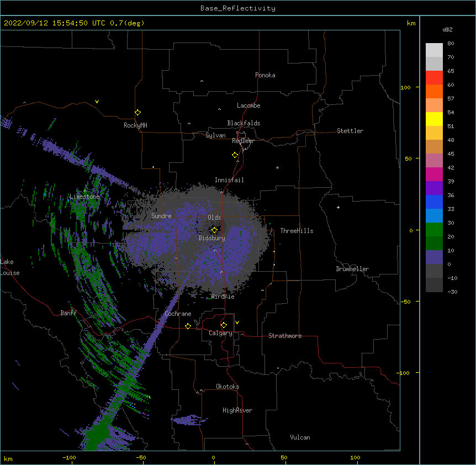476x465 pixels.
Task: Click the Blackfalds city label
Action: (244, 123)
